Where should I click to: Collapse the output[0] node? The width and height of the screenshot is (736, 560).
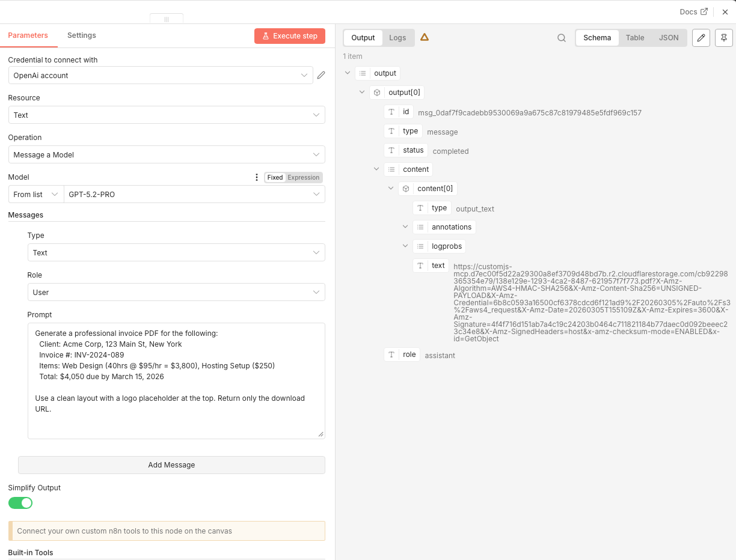point(362,92)
